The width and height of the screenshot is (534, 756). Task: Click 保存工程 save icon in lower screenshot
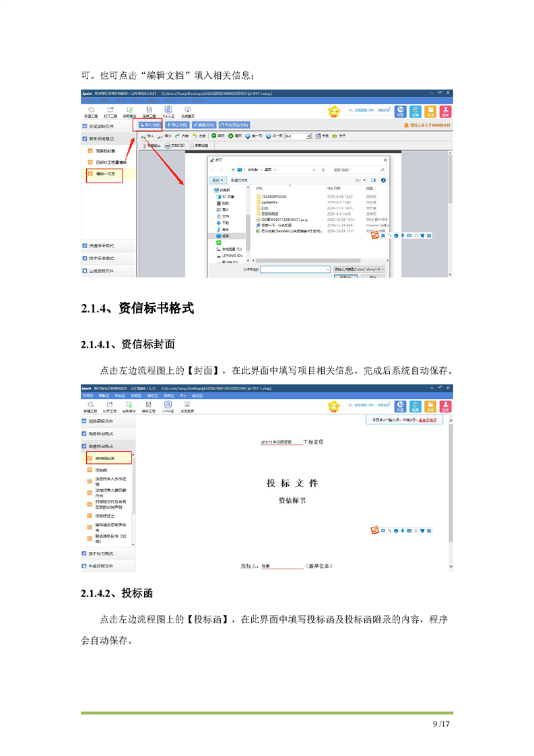pos(148,403)
